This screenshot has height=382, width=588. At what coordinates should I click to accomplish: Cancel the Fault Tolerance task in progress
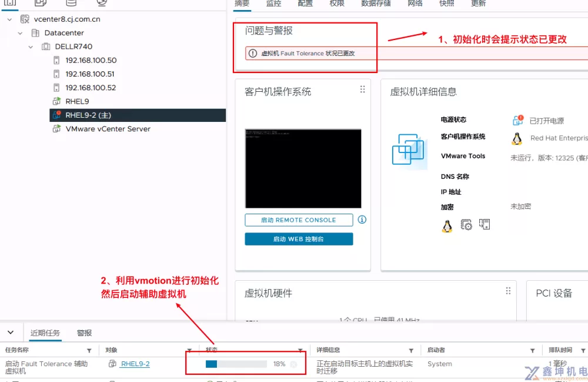(293, 364)
